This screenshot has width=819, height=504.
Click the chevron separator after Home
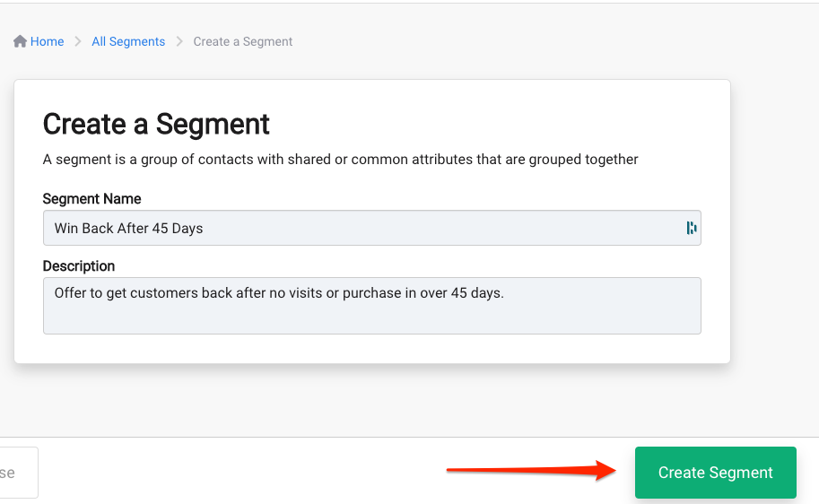point(78,41)
